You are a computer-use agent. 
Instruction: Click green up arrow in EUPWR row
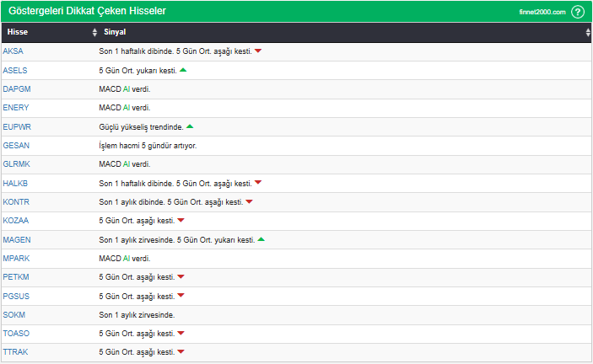click(190, 126)
